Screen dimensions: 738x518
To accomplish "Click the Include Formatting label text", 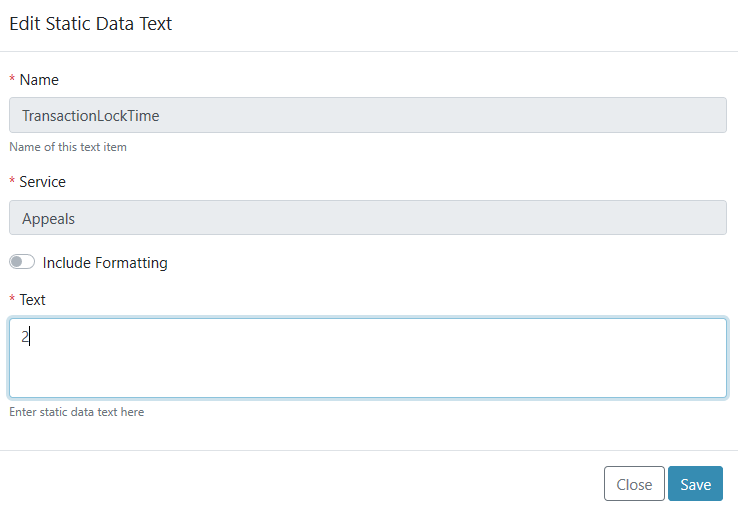I will pos(105,263).
